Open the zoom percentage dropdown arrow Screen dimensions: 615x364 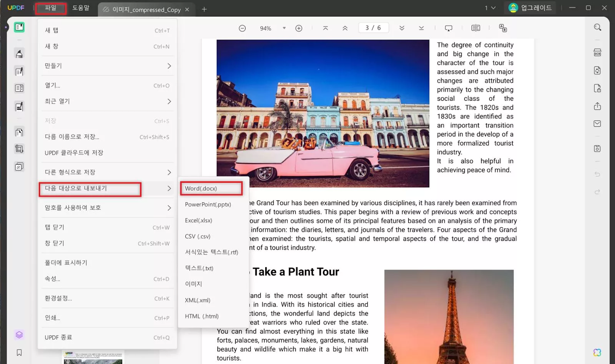[x=284, y=28]
